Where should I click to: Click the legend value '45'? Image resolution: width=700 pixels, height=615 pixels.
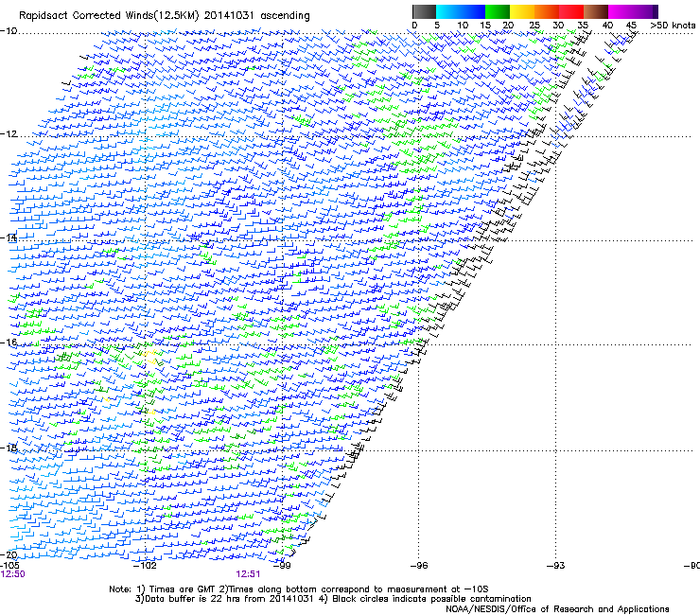[x=631, y=25]
